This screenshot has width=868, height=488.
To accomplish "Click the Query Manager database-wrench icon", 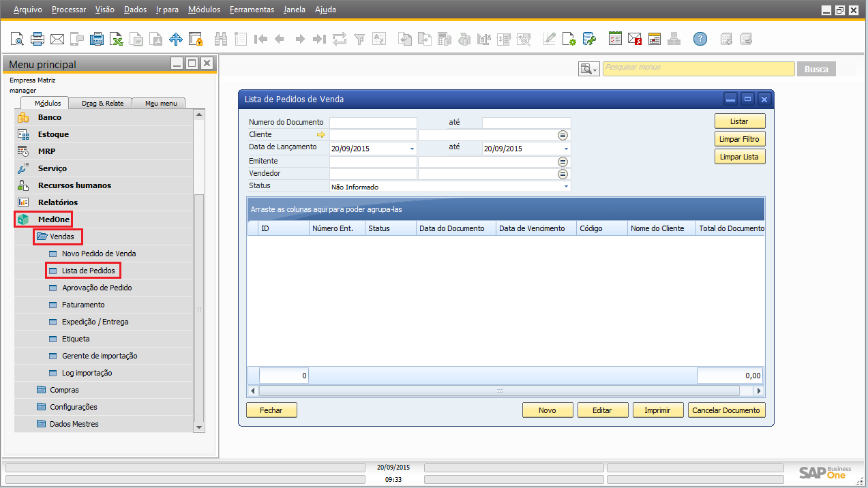I will click(589, 39).
